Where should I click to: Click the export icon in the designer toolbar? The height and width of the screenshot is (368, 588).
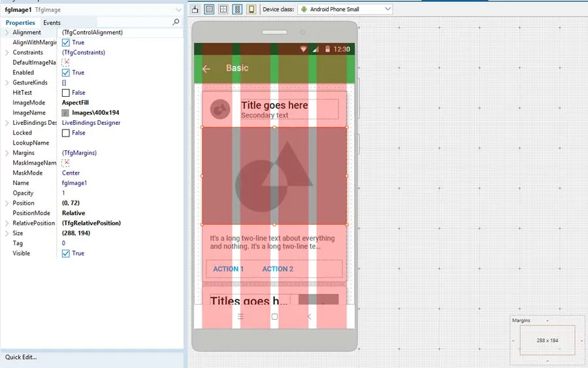pyautogui.click(x=195, y=9)
